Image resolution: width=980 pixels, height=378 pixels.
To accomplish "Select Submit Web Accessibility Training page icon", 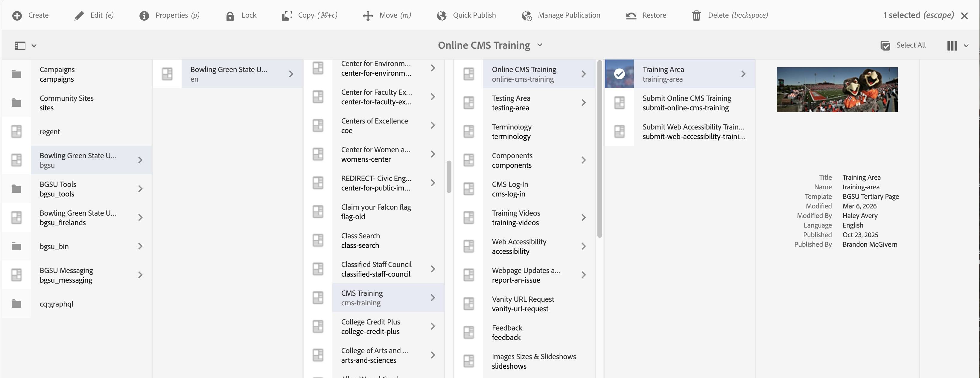I will tap(619, 131).
